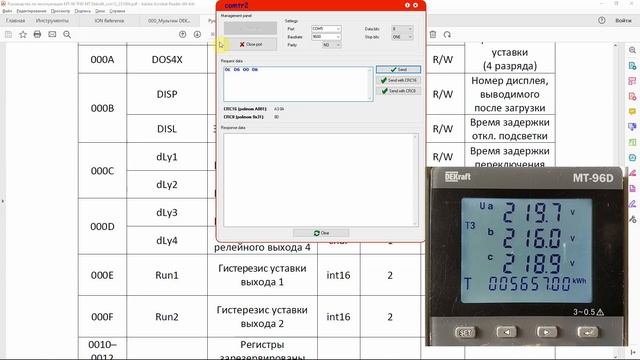Click Send with CRC16 button

click(x=398, y=80)
